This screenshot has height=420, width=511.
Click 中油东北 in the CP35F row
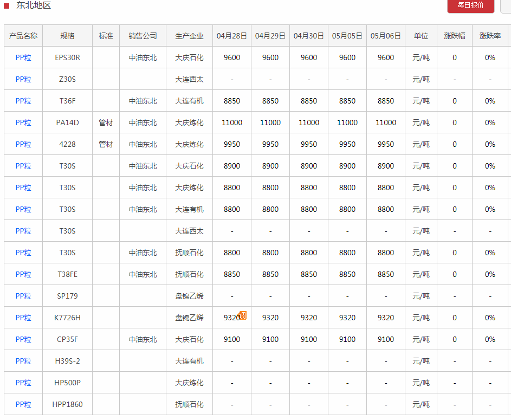[143, 339]
